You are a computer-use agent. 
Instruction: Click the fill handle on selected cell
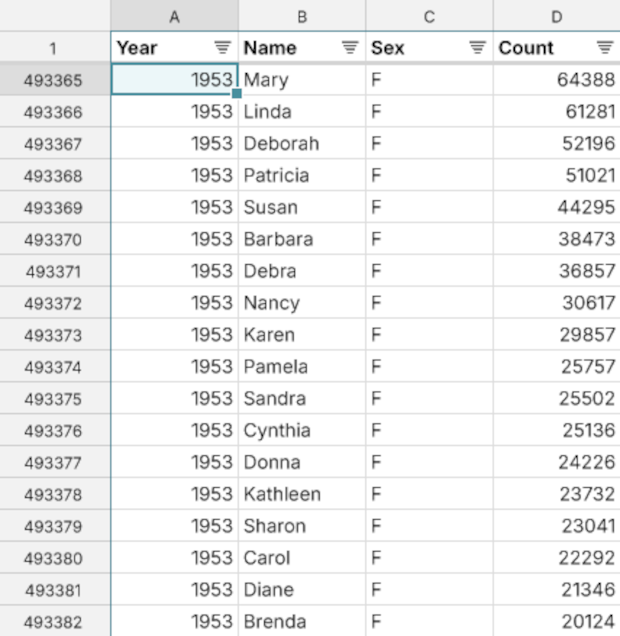(237, 95)
